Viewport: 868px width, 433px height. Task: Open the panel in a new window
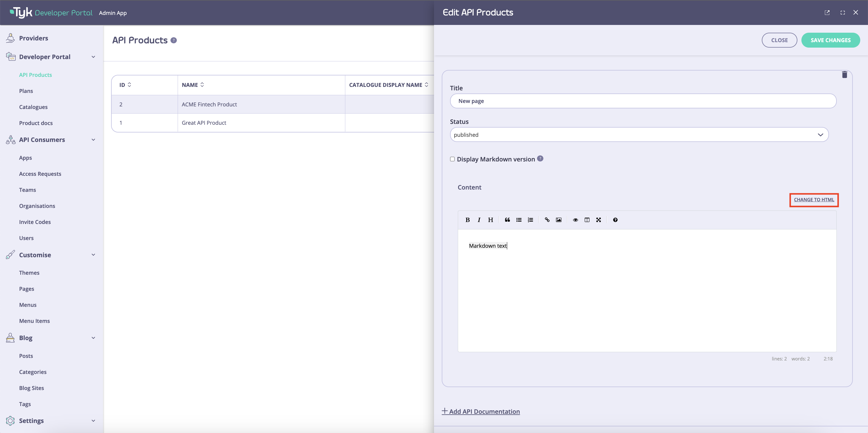click(x=827, y=12)
